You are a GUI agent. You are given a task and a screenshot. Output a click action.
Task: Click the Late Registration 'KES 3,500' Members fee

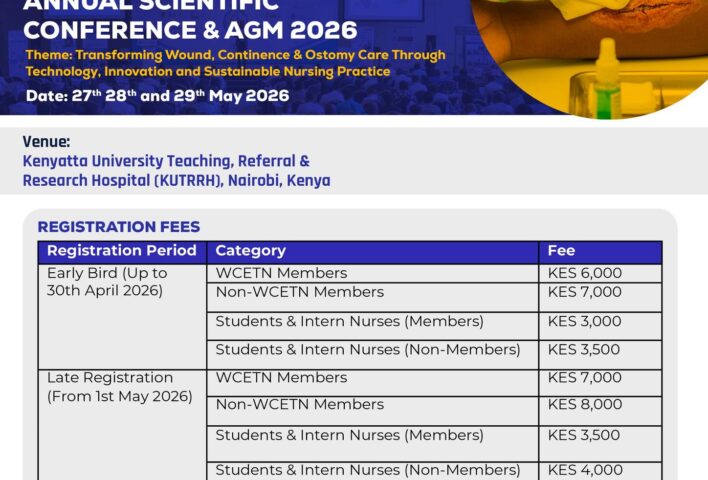coord(601,443)
